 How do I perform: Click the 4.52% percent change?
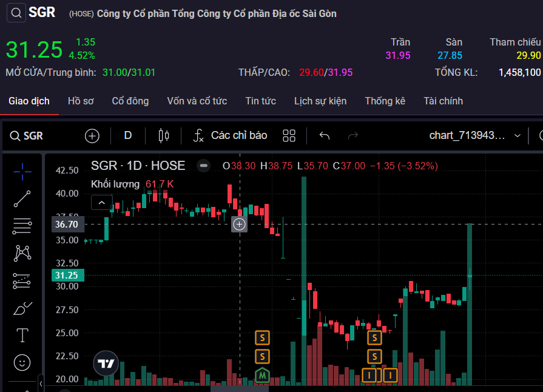82,55
